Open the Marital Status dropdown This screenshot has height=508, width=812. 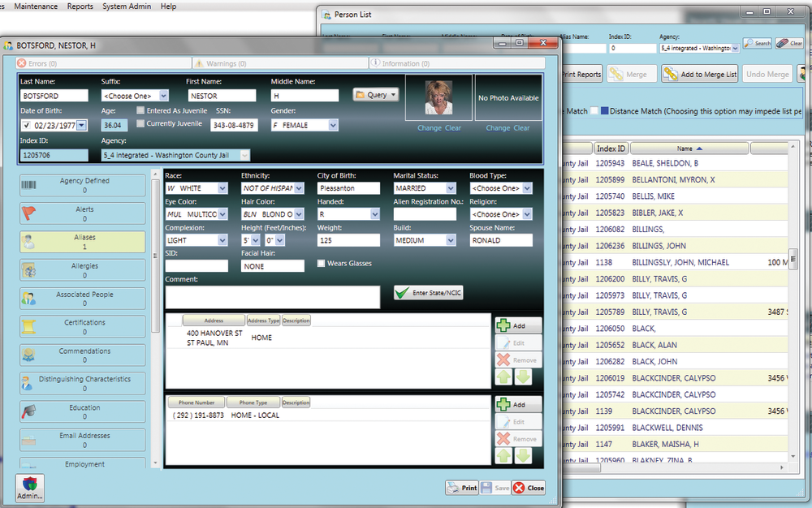tap(451, 188)
